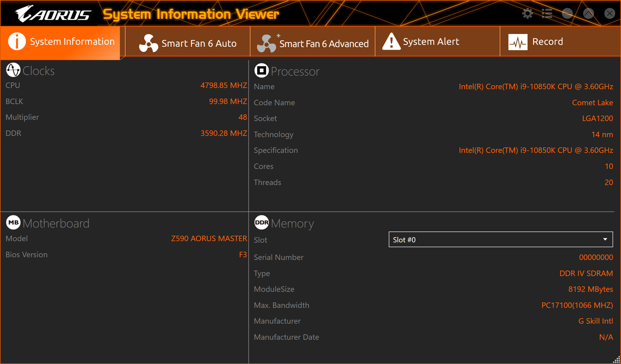Expand the memory Slot #0 dropdown
This screenshot has height=364, width=621.
coord(501,239)
